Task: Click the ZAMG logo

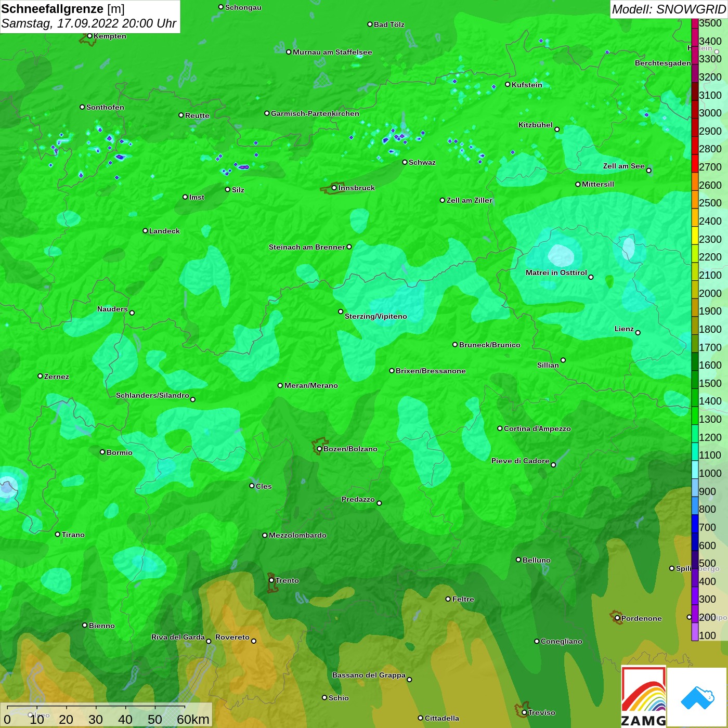Action: (x=644, y=696)
